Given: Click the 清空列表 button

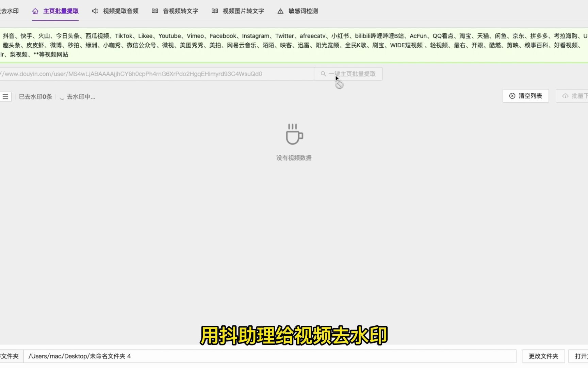Looking at the screenshot, I should pyautogui.click(x=526, y=96).
